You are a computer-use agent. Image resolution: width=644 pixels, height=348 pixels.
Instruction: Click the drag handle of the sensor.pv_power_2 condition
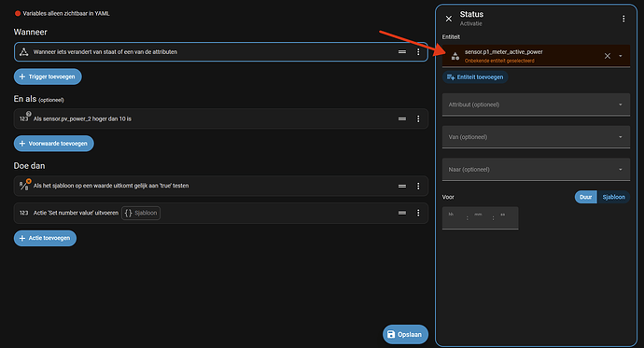point(402,119)
